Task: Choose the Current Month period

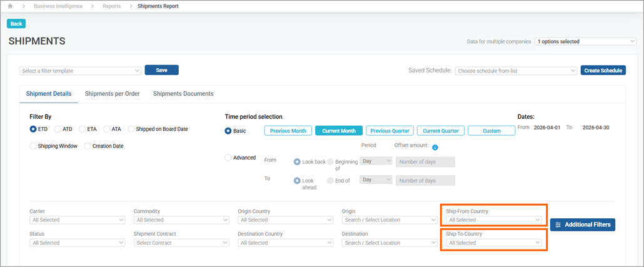Action: [x=339, y=131]
